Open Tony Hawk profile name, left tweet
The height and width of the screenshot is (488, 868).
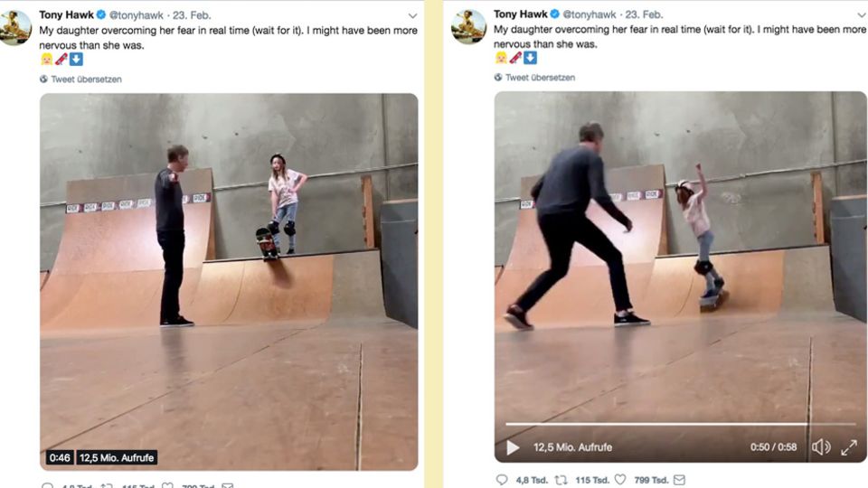click(x=66, y=15)
